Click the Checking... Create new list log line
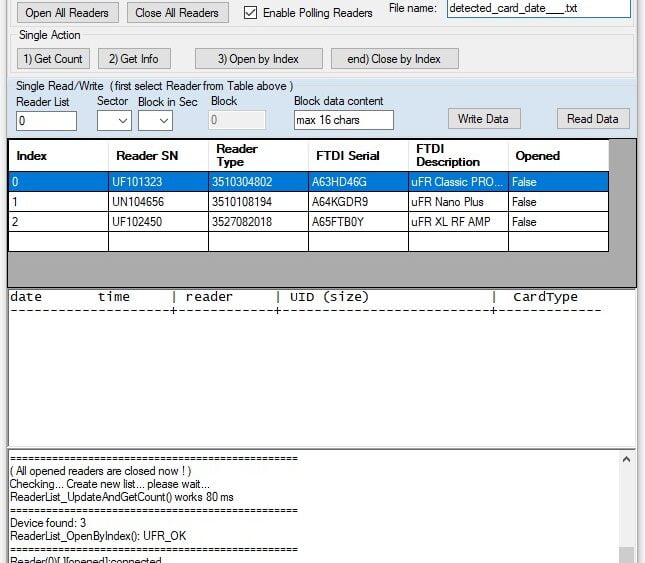Image resolution: width=645 pixels, height=563 pixels. (x=110, y=484)
